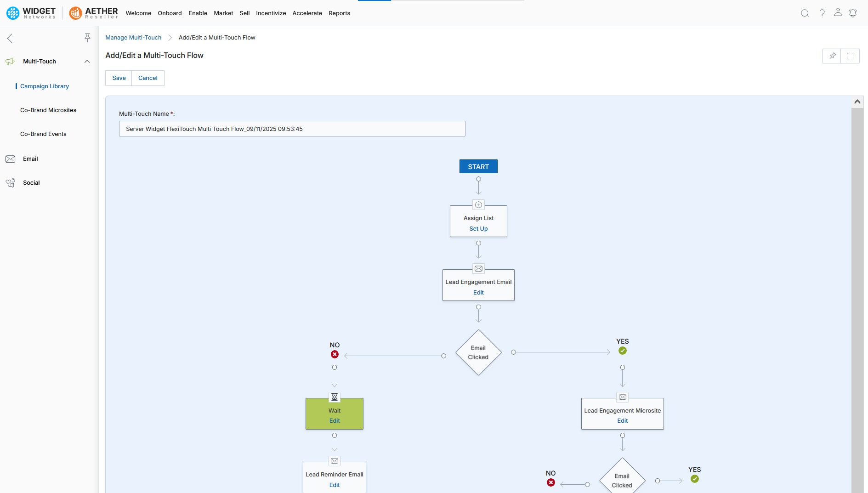The width and height of the screenshot is (868, 493).
Task: Open the Accelerate menu
Action: [307, 13]
